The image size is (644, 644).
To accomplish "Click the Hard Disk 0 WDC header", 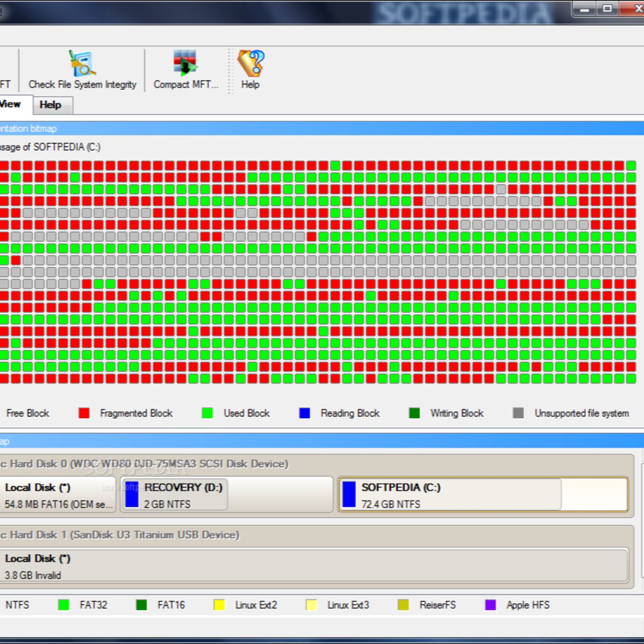I will point(147,464).
